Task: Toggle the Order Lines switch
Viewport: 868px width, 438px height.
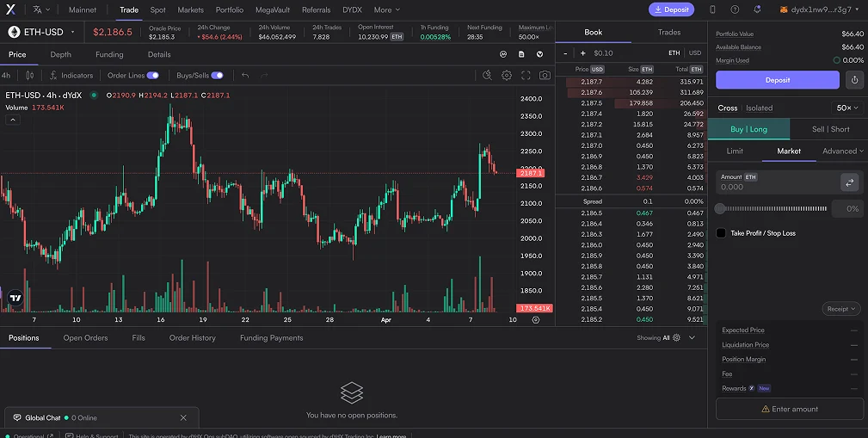Action: pos(153,76)
